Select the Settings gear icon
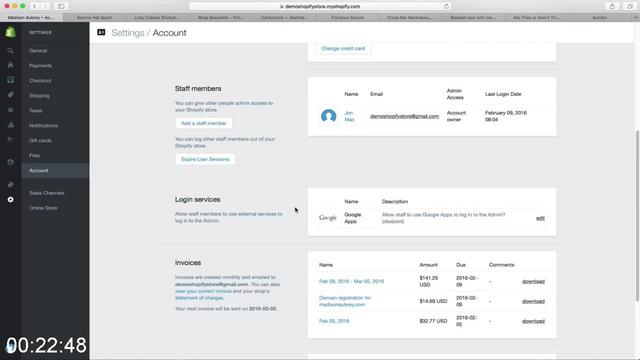 [10, 200]
